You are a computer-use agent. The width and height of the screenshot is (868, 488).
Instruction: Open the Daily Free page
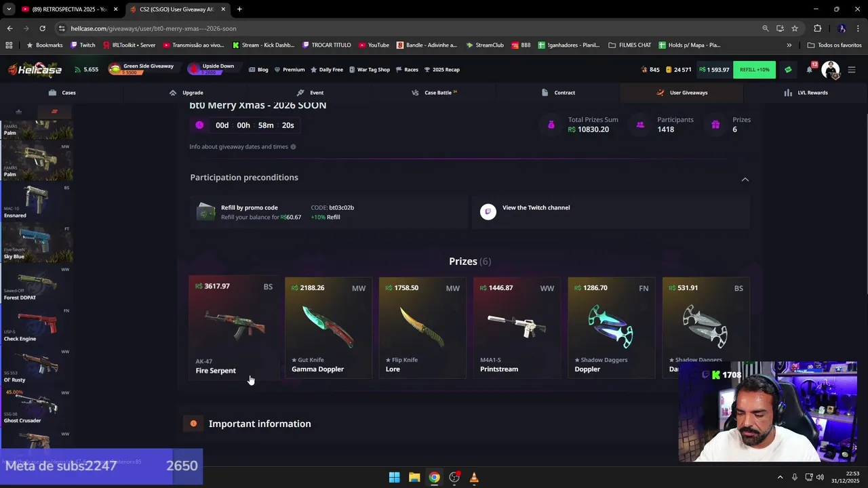(327, 70)
